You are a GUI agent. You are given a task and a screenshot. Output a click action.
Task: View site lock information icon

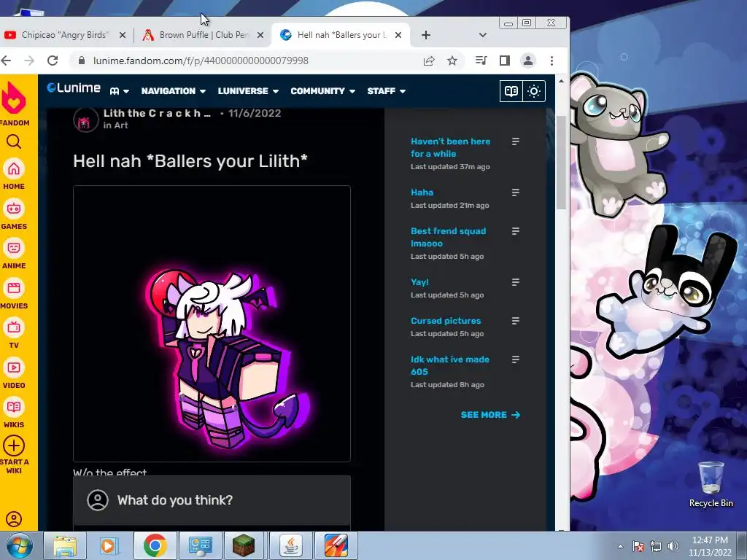click(x=82, y=61)
